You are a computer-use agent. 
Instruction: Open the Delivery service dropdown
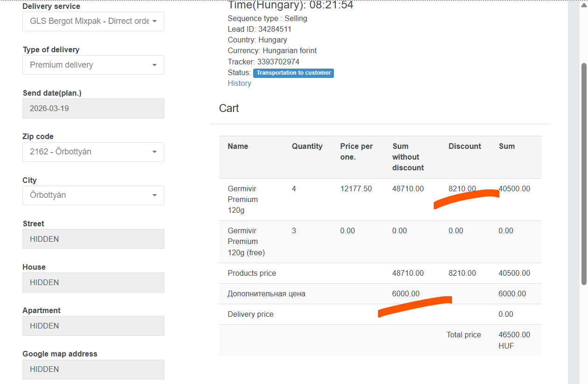point(93,21)
